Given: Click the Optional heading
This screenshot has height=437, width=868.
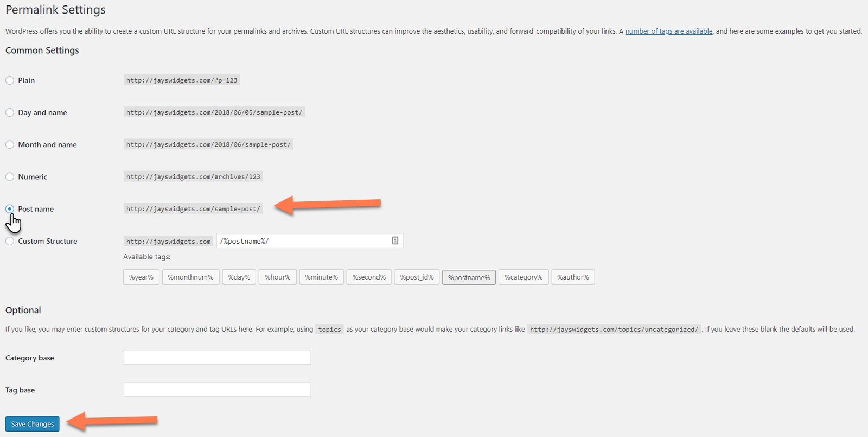Looking at the screenshot, I should point(23,311).
